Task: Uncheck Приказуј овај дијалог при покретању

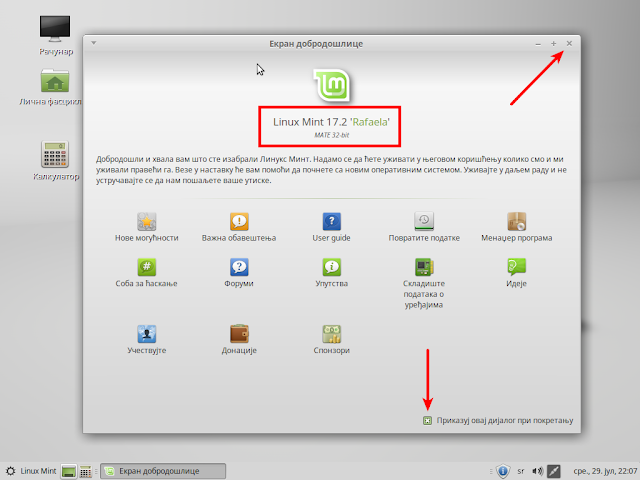Action: coord(427,420)
